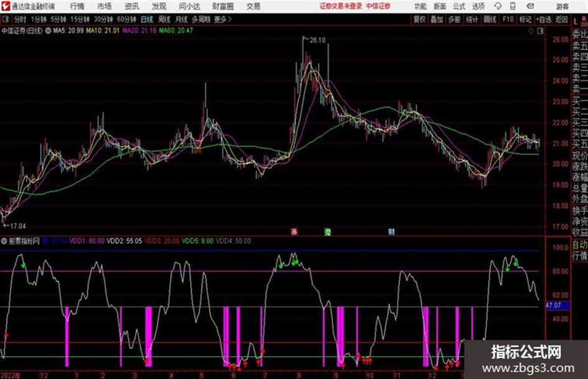The width and height of the screenshot is (588, 379).
Task: Click the red 涨 event marker
Action: click(x=294, y=232)
